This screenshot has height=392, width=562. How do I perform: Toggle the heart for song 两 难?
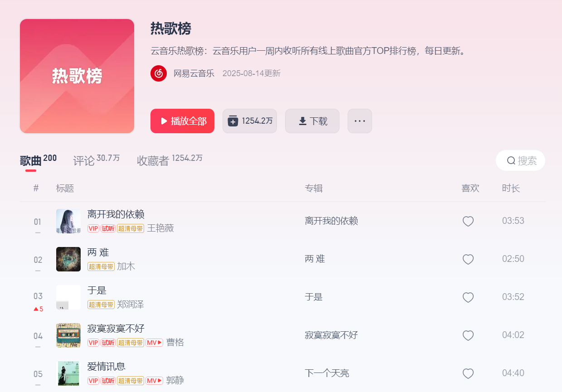[468, 259]
